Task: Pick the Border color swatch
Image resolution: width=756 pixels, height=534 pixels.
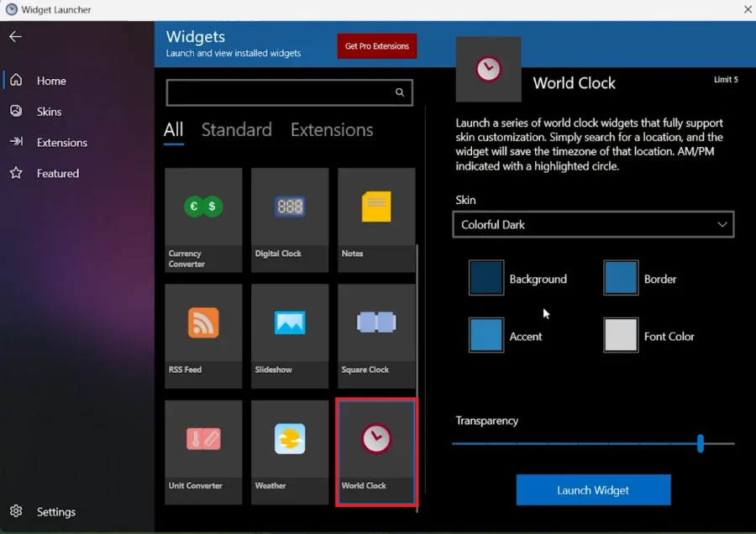Action: (x=621, y=278)
